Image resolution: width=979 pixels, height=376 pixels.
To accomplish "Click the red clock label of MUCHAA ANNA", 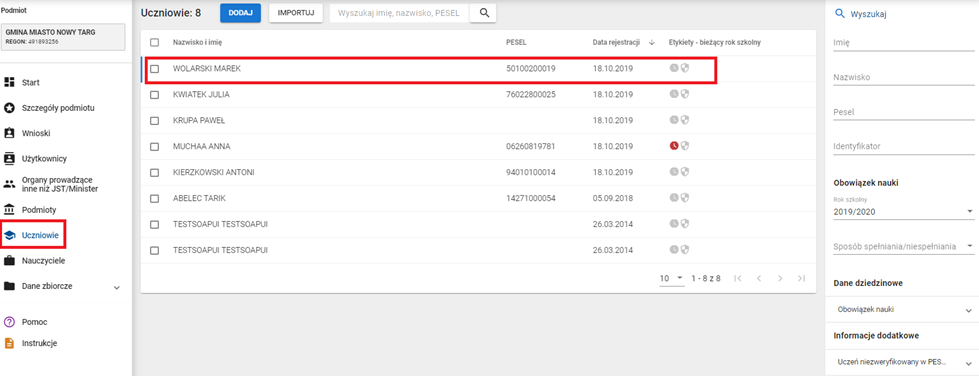I will coord(674,146).
